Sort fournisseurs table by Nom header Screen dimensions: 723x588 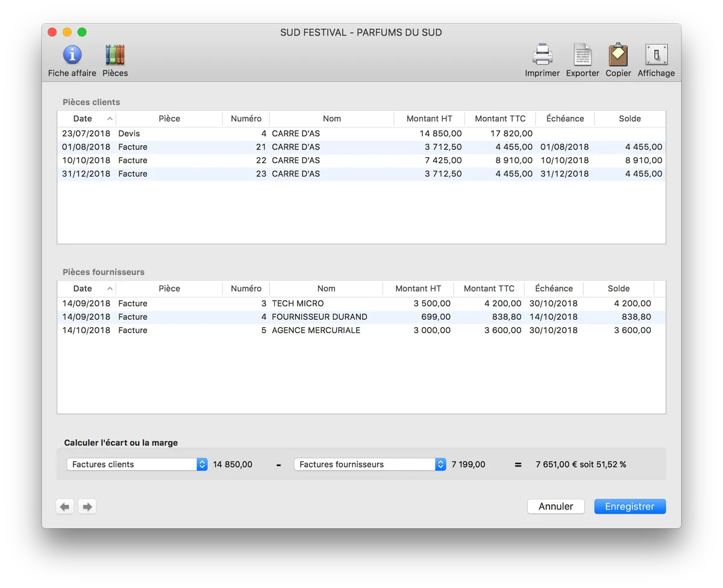tap(326, 289)
